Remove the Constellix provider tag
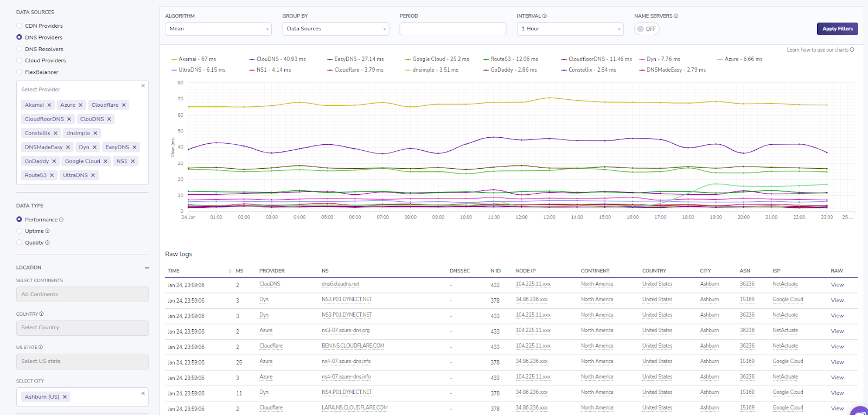868x415 pixels. pos(55,133)
